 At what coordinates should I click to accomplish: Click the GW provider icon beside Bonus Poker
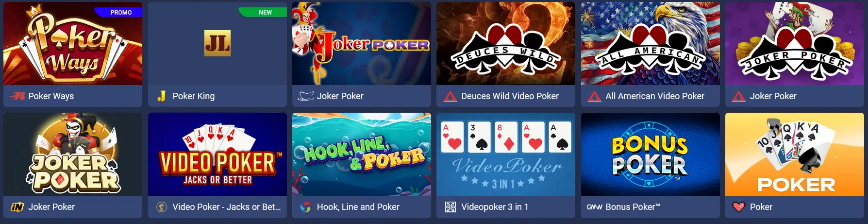click(594, 207)
